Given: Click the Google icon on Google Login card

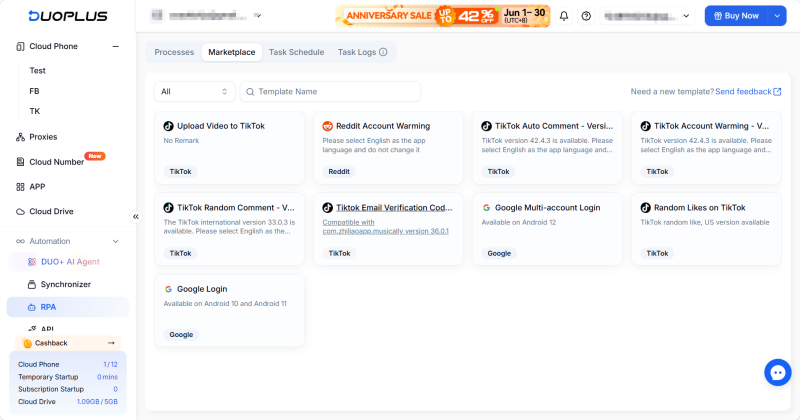Looking at the screenshot, I should pyautogui.click(x=168, y=289).
